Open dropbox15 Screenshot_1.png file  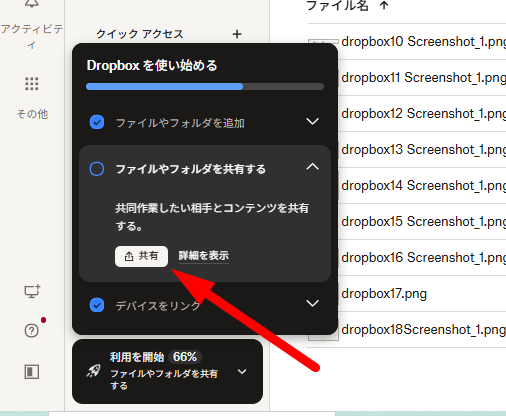pyautogui.click(x=424, y=222)
